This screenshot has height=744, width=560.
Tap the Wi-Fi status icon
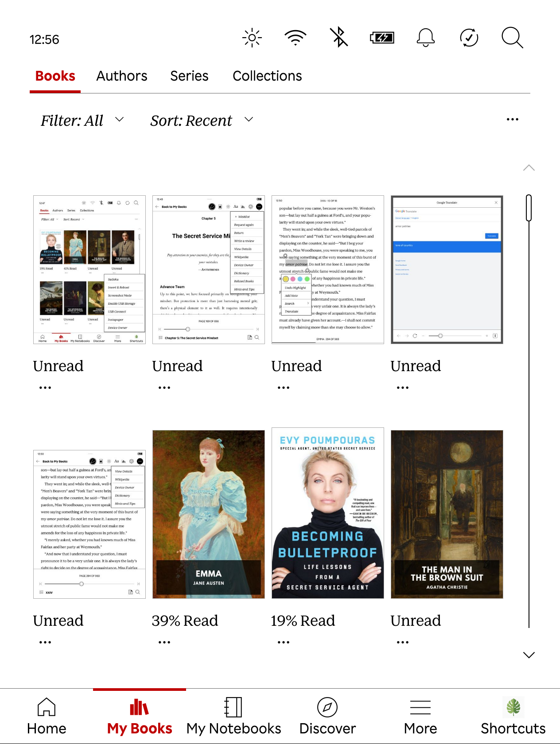pos(296,38)
